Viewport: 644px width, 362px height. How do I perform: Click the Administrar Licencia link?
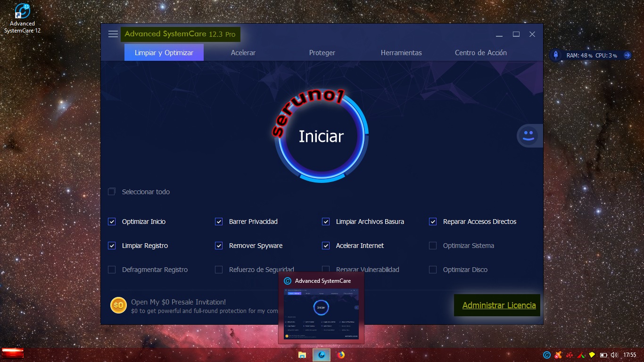(499, 305)
